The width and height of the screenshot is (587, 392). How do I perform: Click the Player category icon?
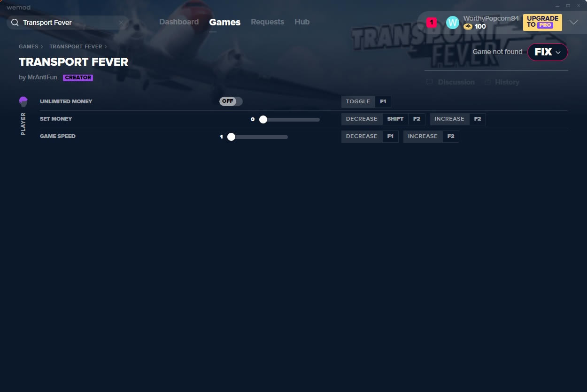(23, 101)
